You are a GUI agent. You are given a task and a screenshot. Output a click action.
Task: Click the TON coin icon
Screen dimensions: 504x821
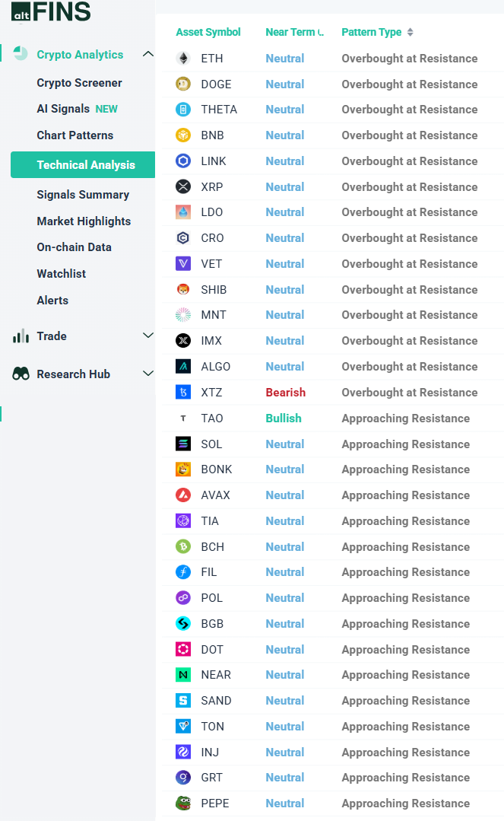pos(183,726)
